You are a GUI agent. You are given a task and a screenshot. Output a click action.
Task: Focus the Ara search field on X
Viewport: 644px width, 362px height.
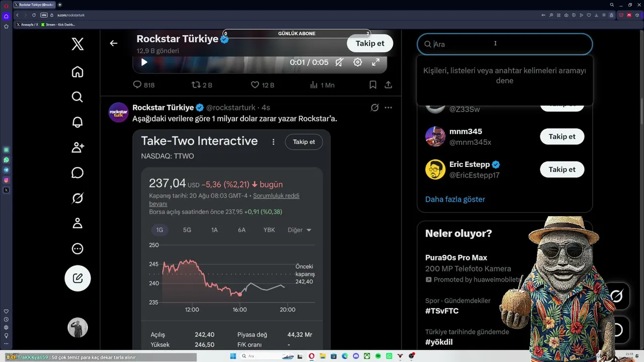505,44
